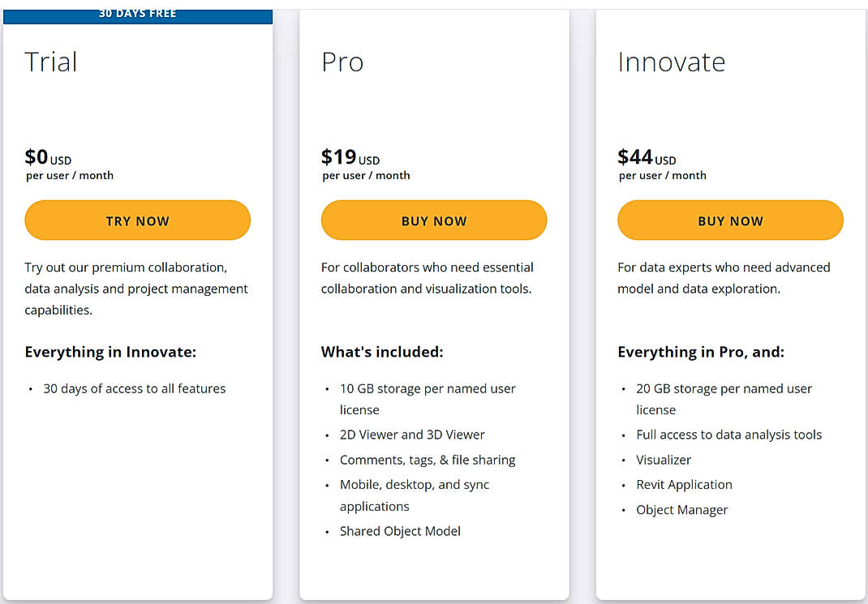Click BUY NOW under the Pro plan
Screen dimensions: 868x604
pos(434,220)
